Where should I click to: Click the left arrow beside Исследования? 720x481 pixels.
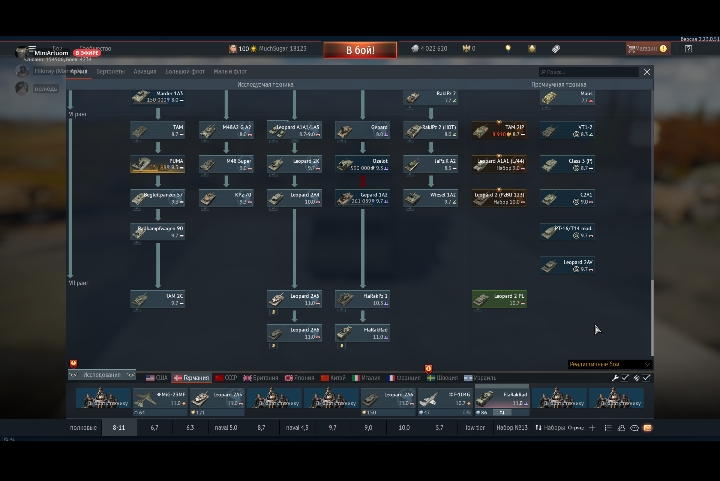[72, 375]
